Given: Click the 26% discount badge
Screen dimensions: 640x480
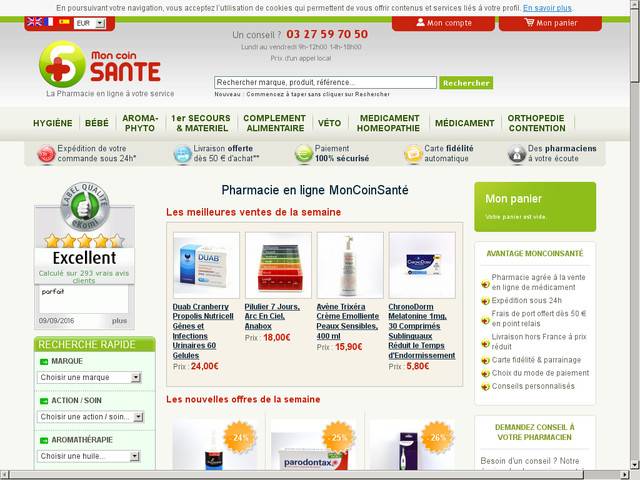Looking at the screenshot, I should (437, 437).
